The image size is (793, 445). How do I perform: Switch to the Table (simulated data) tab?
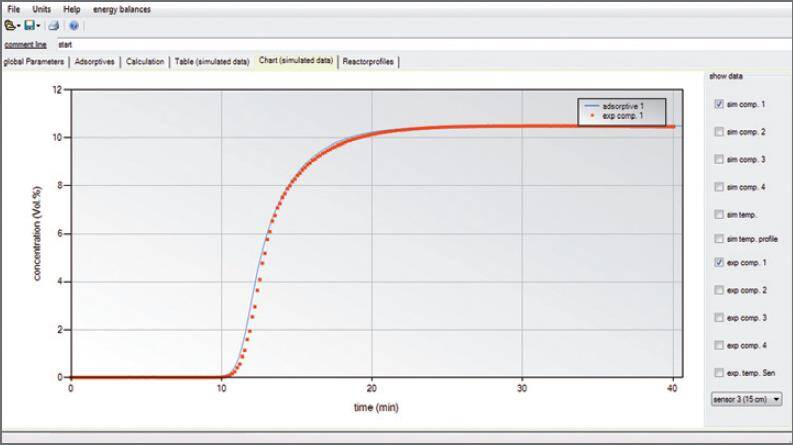click(212, 61)
